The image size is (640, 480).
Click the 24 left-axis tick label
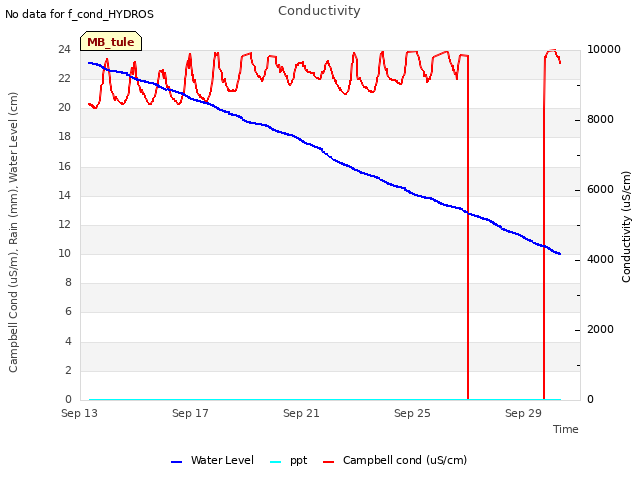point(64,50)
